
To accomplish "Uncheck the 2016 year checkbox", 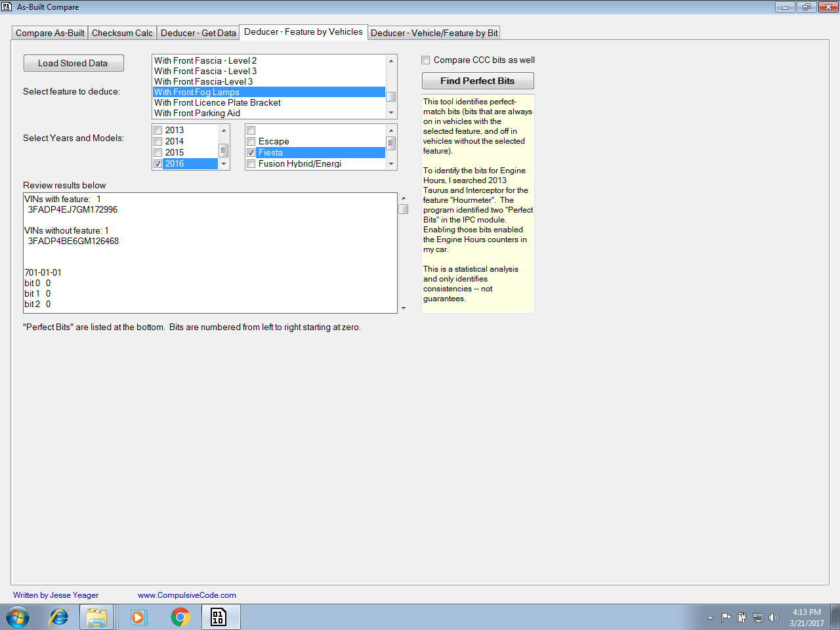I will tap(157, 163).
